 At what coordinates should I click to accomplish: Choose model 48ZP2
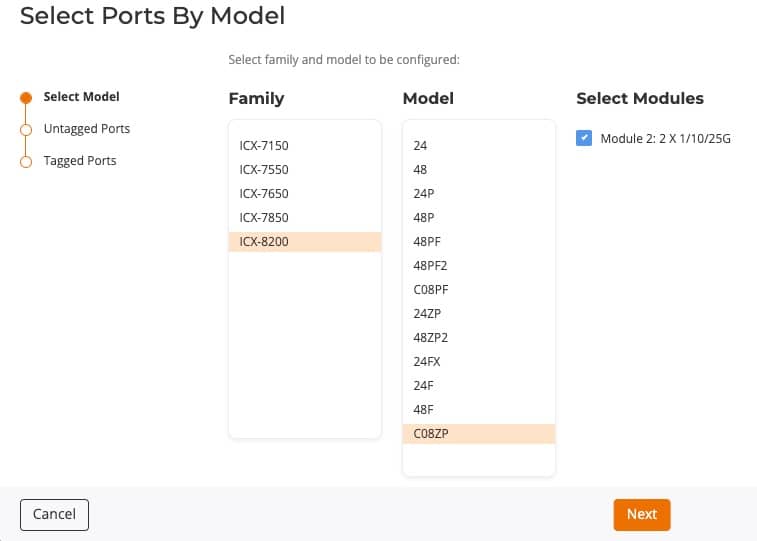(479, 338)
